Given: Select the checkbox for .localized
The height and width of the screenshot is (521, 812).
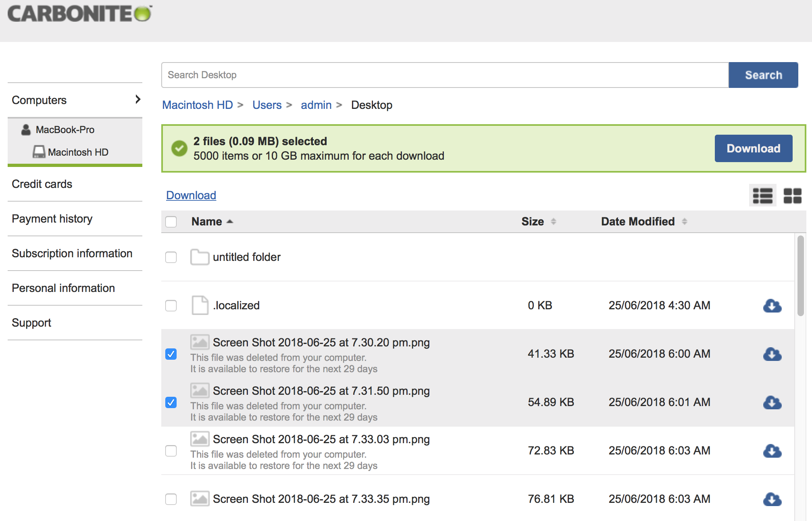Looking at the screenshot, I should coord(171,306).
